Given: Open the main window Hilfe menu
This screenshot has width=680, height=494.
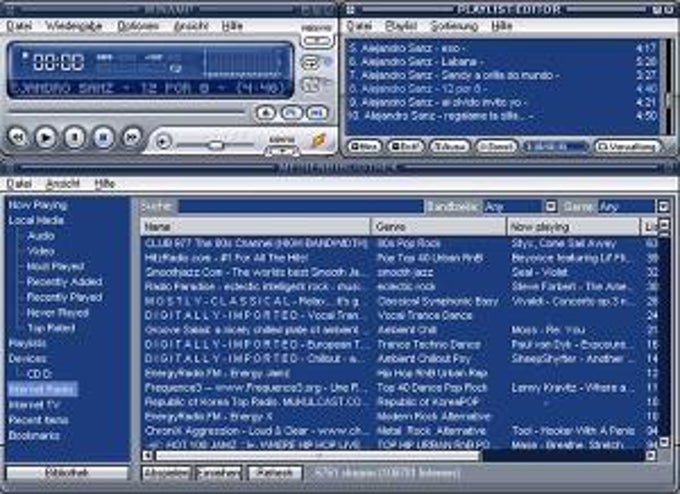Looking at the screenshot, I should (x=232, y=26).
